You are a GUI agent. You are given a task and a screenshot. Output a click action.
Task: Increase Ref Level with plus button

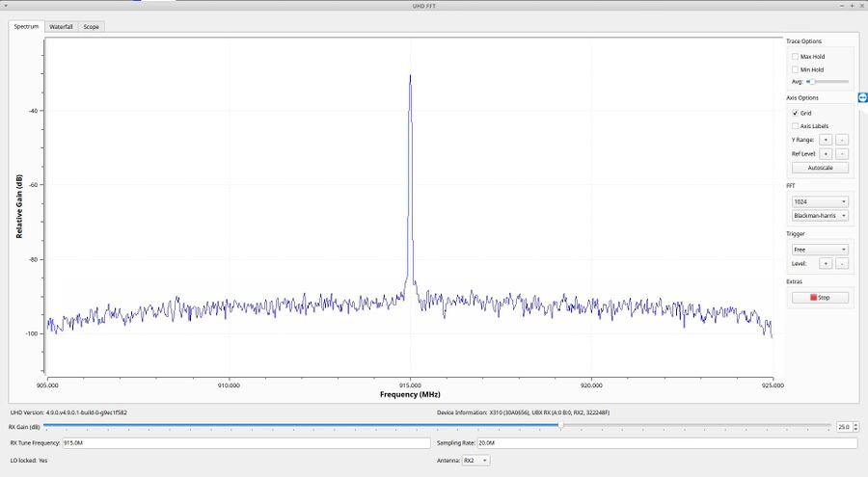pyautogui.click(x=826, y=154)
